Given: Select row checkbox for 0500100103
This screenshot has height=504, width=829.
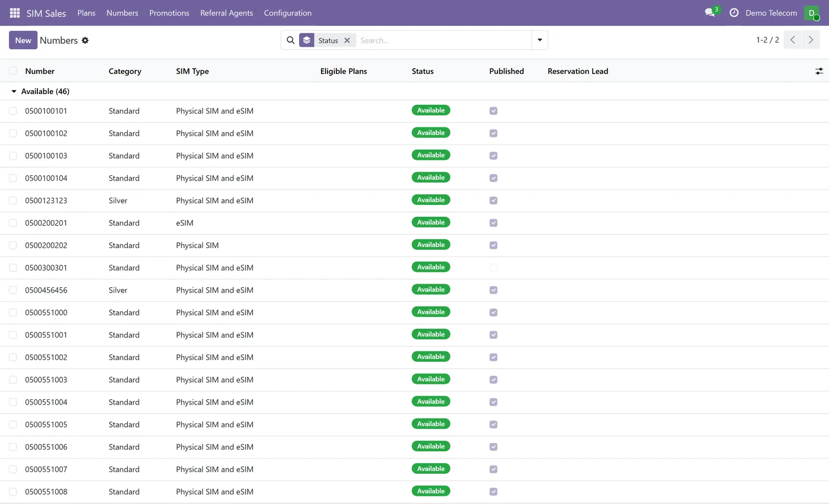Looking at the screenshot, I should [13, 156].
